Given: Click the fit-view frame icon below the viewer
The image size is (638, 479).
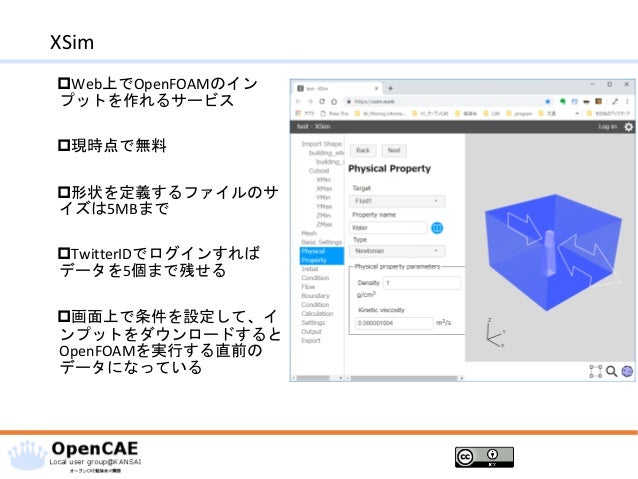Looking at the screenshot, I should 596,371.
